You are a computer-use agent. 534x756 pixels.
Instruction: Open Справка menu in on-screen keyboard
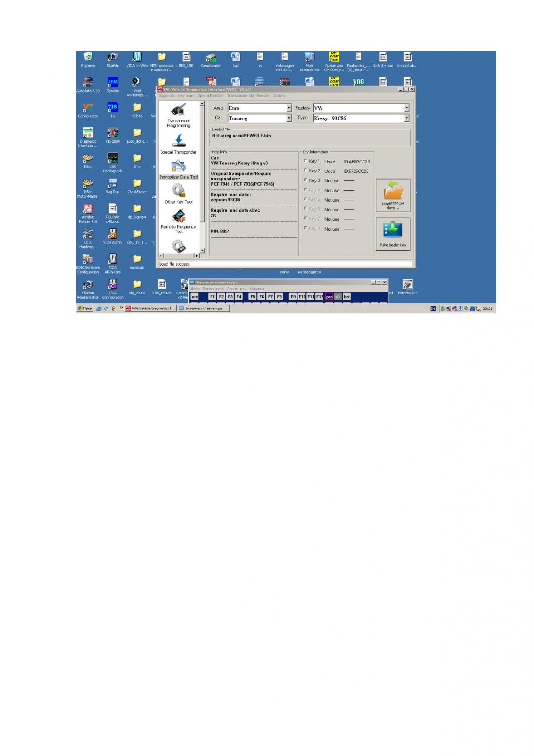click(257, 289)
